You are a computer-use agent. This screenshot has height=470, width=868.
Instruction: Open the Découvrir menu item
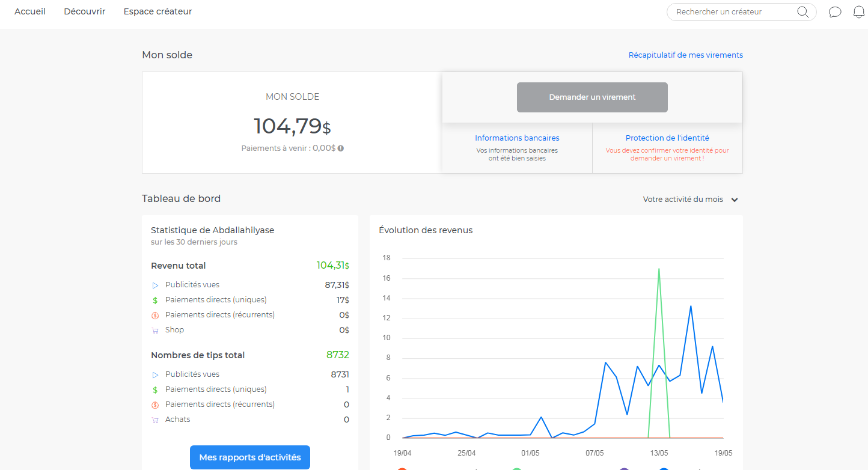point(85,11)
